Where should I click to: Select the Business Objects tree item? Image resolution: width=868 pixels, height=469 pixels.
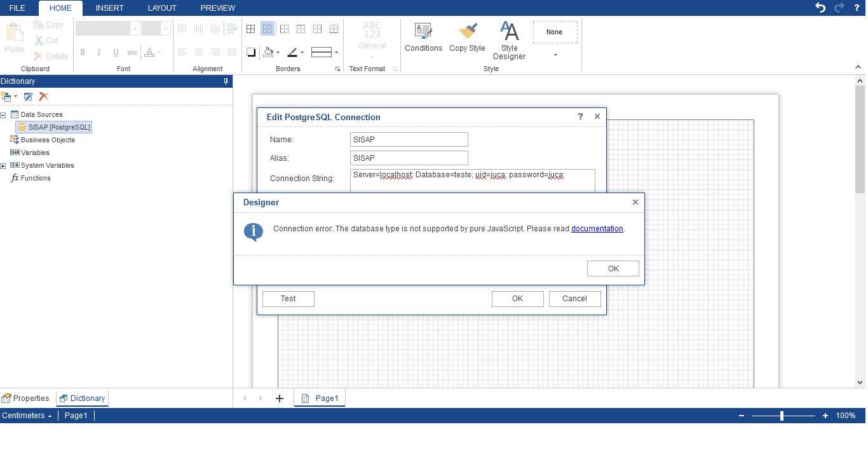42,140
